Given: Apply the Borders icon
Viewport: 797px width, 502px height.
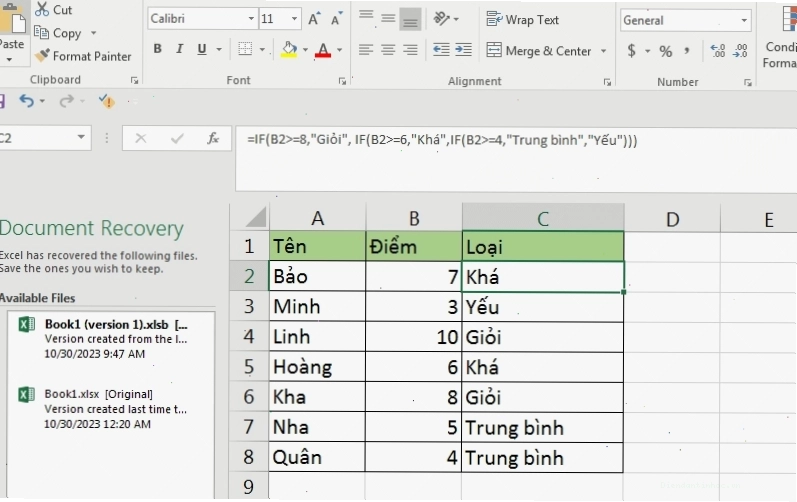Looking at the screenshot, I should (245, 49).
